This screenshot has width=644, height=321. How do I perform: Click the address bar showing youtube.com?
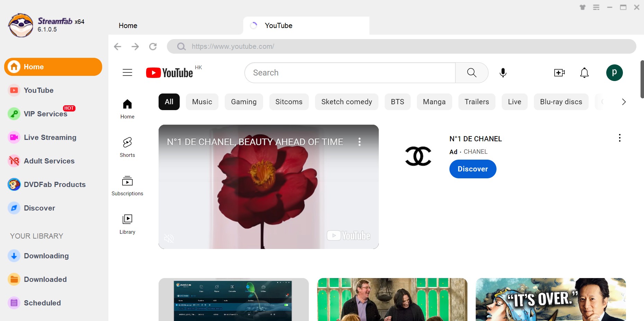(401, 46)
